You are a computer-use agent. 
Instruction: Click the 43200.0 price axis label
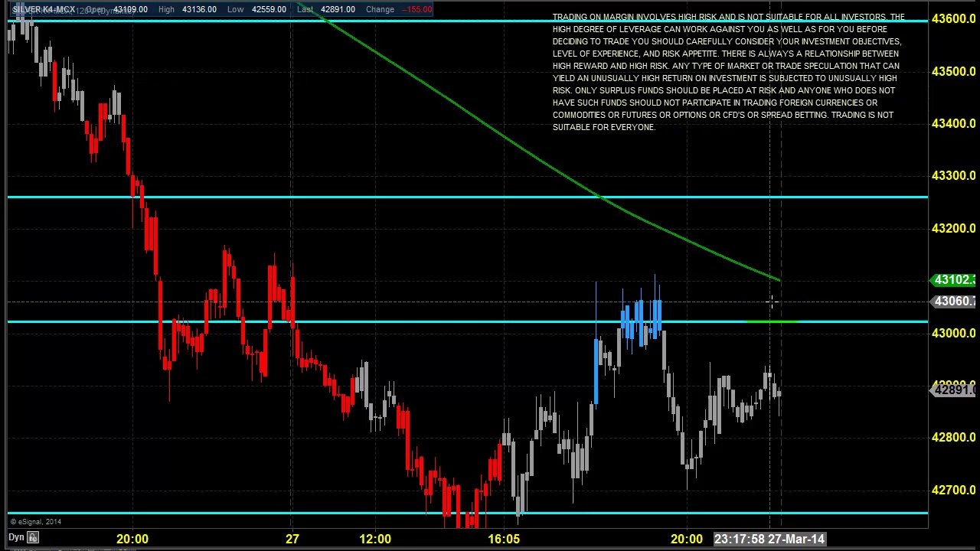point(953,228)
